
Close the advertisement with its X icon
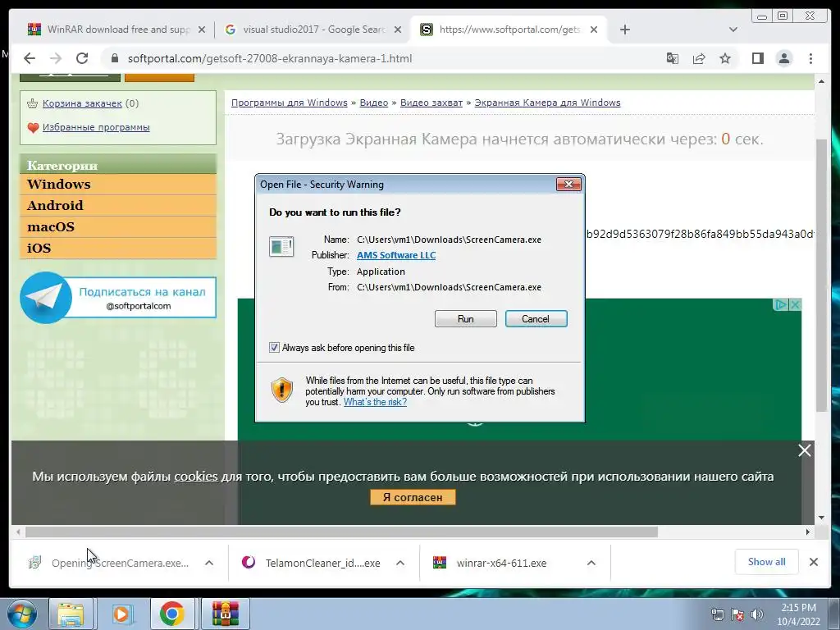tap(796, 304)
